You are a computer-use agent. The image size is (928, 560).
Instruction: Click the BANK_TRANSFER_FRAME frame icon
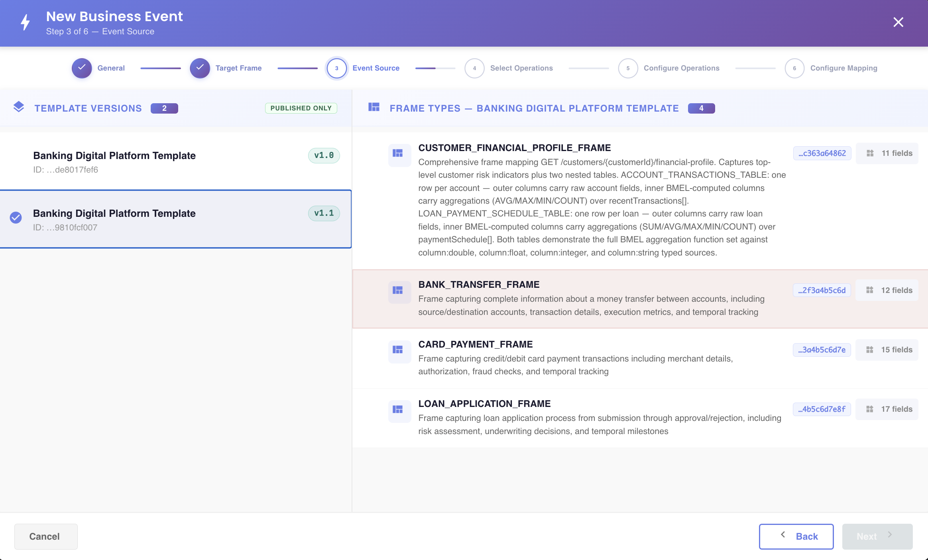point(399,291)
